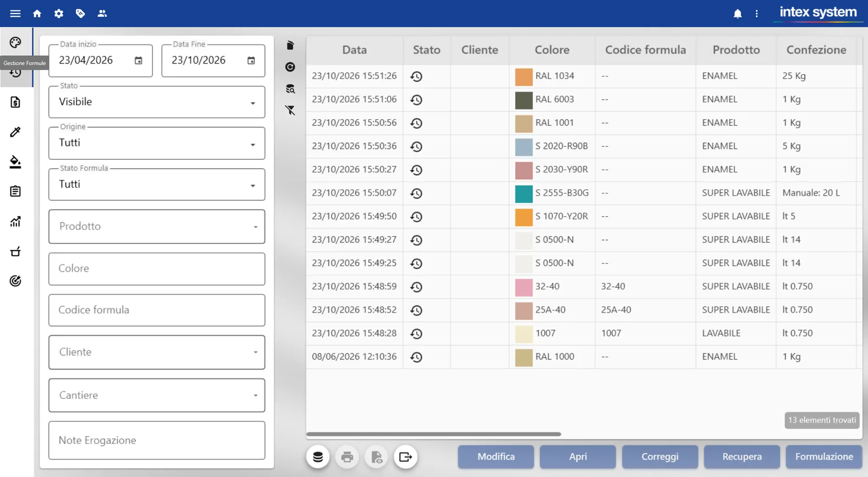Open the Data Fine calendar picker
The height and width of the screenshot is (477, 868).
(251, 61)
